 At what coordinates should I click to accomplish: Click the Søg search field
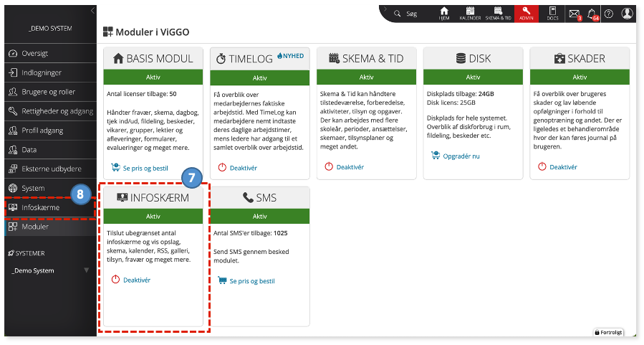[411, 14]
